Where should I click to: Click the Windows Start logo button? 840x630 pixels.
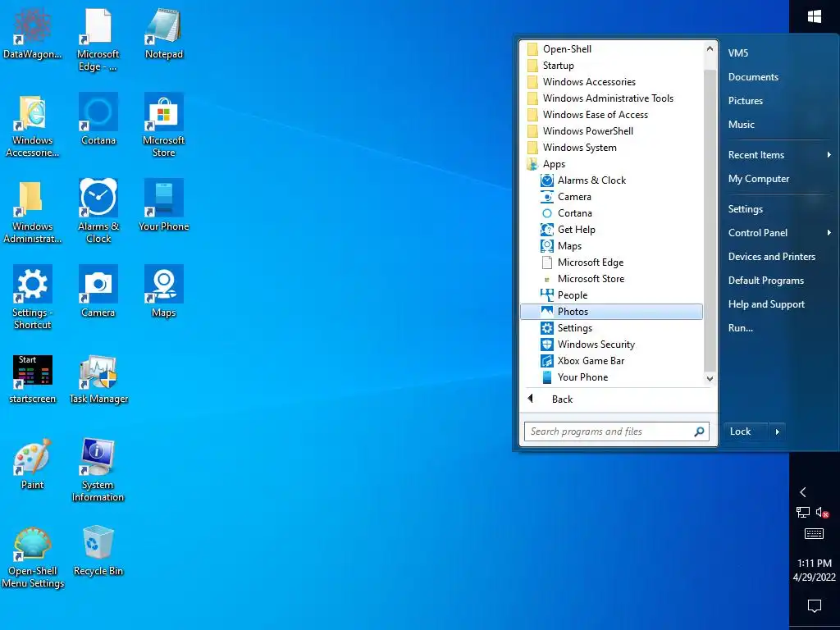coord(815,16)
